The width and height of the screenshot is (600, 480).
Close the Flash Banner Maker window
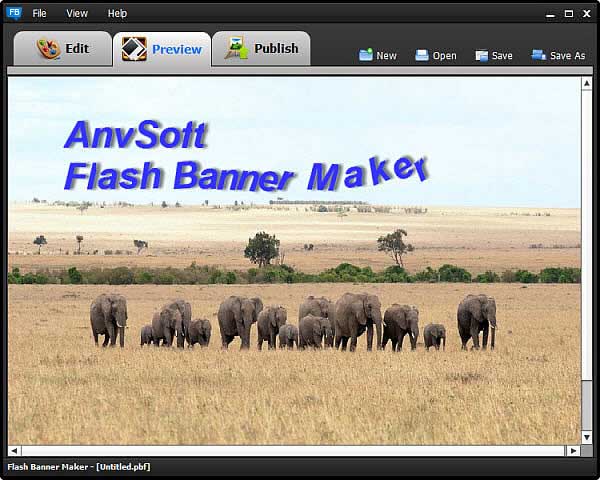587,14
